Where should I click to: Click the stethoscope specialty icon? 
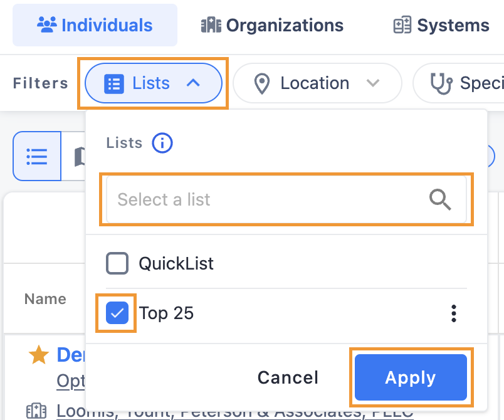441,83
